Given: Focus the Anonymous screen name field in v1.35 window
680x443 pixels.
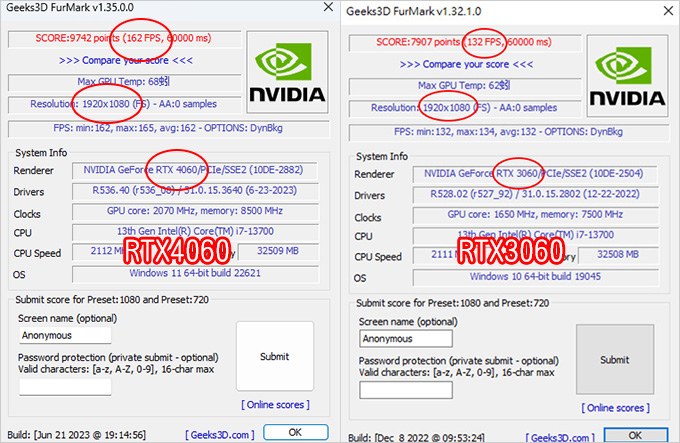Looking at the screenshot, I should click(65, 335).
